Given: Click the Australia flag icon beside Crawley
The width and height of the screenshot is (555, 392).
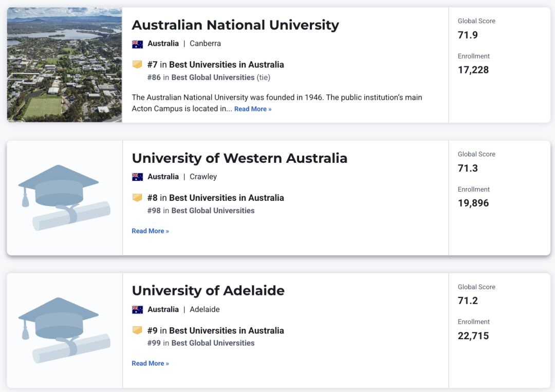Looking at the screenshot, I should click(137, 177).
